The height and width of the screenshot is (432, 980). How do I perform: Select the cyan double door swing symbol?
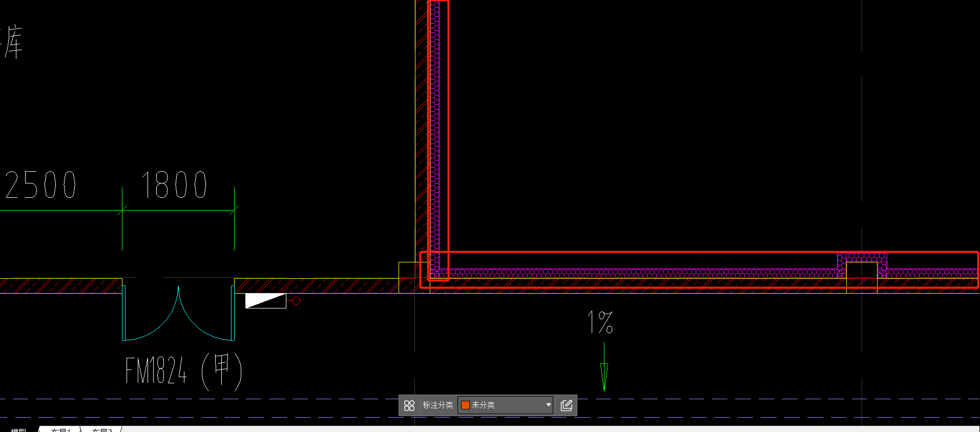coord(178,313)
